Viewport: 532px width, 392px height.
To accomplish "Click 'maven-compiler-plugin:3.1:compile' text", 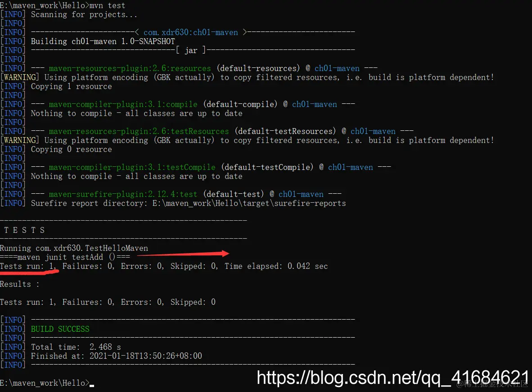I will pos(123,104).
